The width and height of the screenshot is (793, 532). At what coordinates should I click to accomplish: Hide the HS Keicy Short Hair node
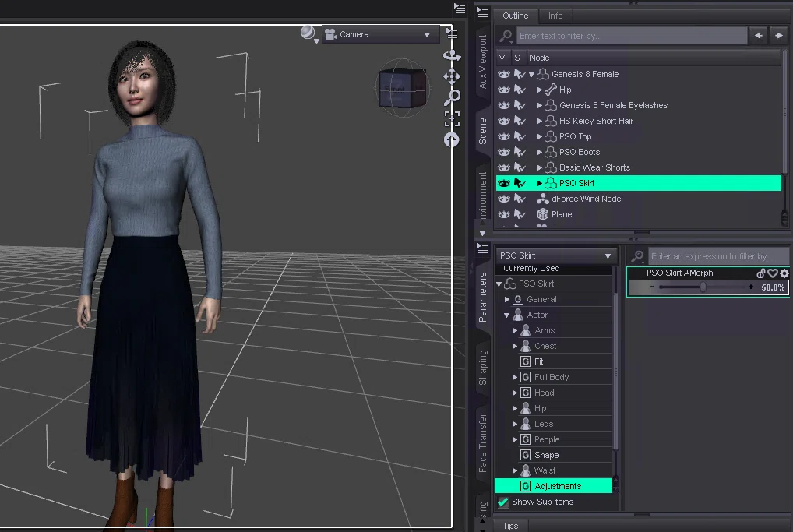click(x=504, y=121)
